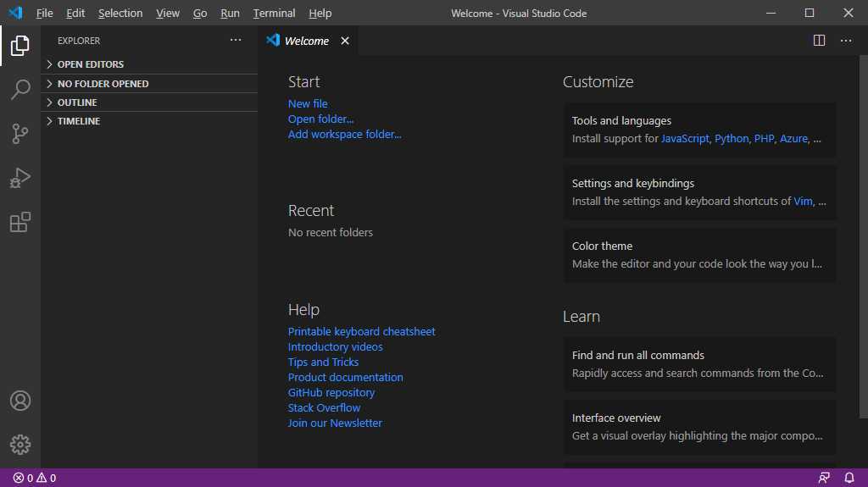Split the editor to the right
This screenshot has height=487, width=868.
pos(819,41)
